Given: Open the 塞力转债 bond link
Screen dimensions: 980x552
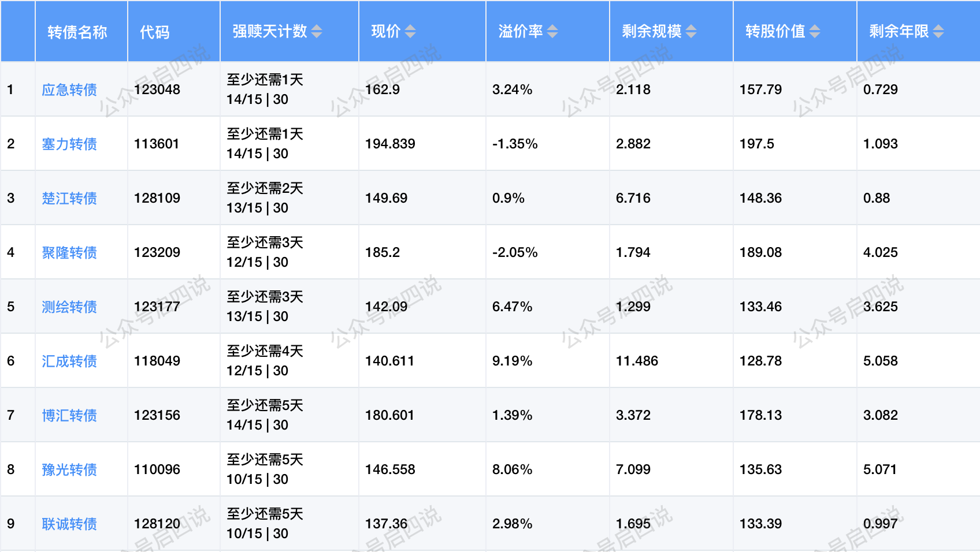Looking at the screenshot, I should click(x=69, y=144).
